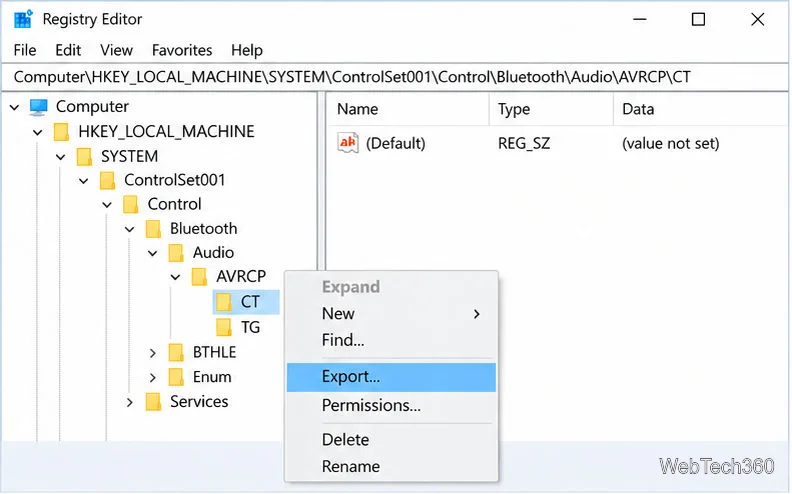792x494 pixels.
Task: Open the View menu
Action: (116, 50)
